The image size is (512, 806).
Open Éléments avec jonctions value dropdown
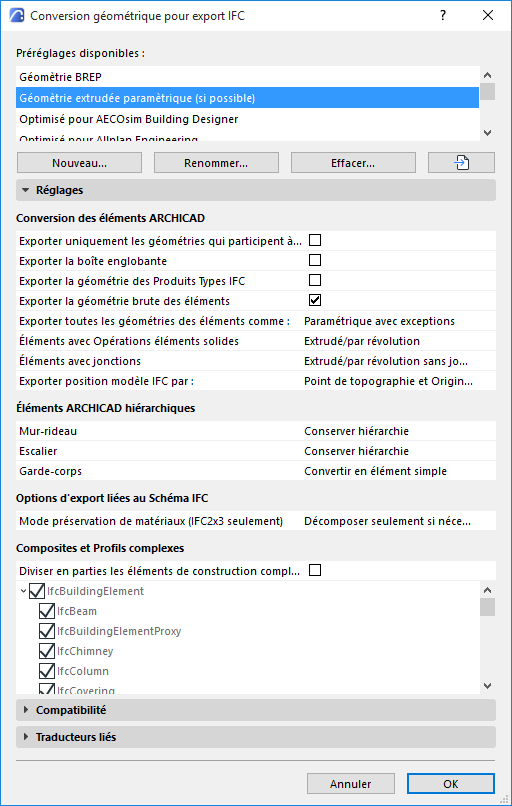[x=398, y=361]
